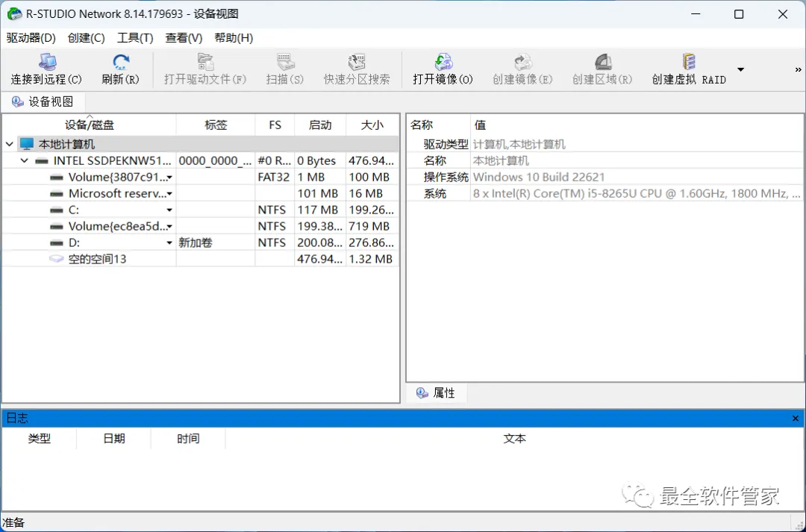Open dropdown arrow on the Volume{ec8ea5d row
This screenshot has height=532, width=806.
point(169,227)
